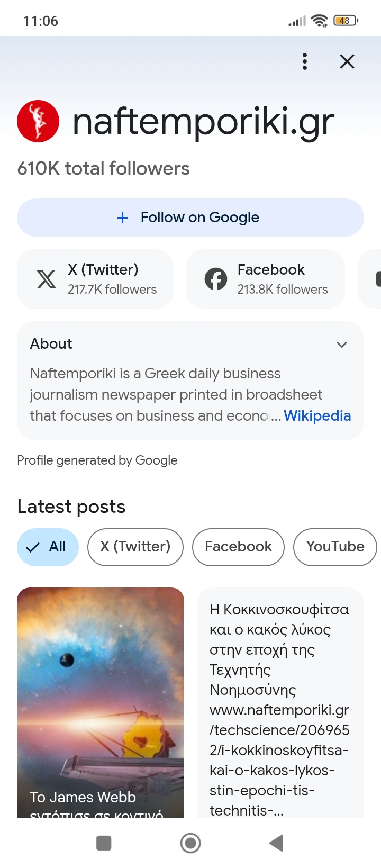Tap the Android back triangle button
This screenshot has height=868, width=381.
pyautogui.click(x=277, y=843)
